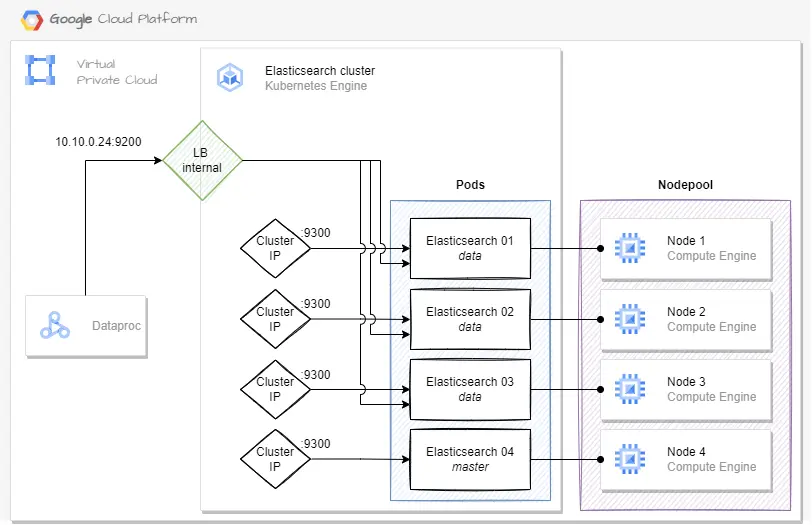Click the :9300 port label beside Elasticsearch 04
Screen dimensions: 812x525
coord(315,444)
